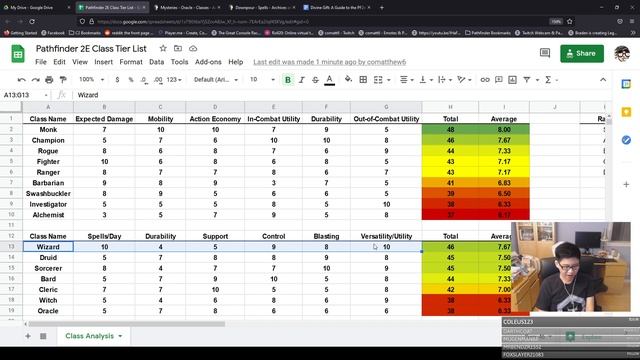This screenshot has height=360, width=640.
Task: Open the last edit history link
Action: (329, 62)
